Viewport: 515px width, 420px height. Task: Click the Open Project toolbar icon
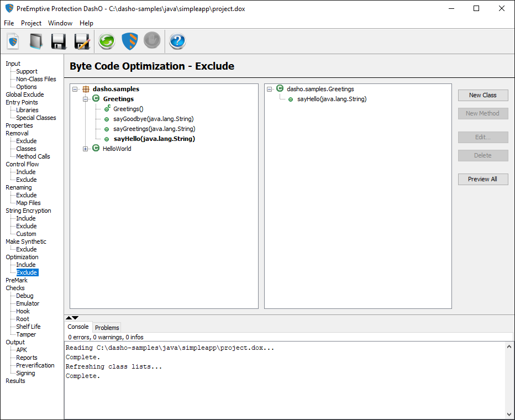36,41
